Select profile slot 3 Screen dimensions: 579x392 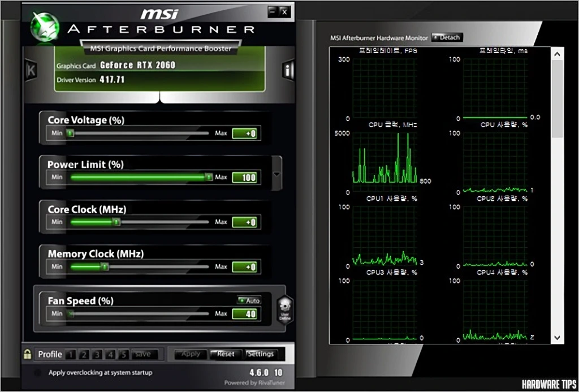point(97,355)
